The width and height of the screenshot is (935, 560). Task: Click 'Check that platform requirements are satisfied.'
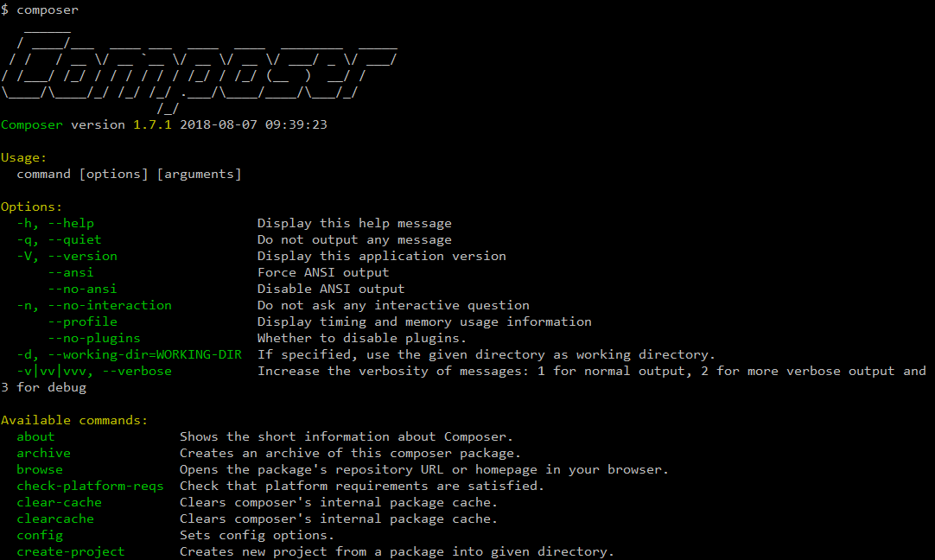tap(362, 486)
